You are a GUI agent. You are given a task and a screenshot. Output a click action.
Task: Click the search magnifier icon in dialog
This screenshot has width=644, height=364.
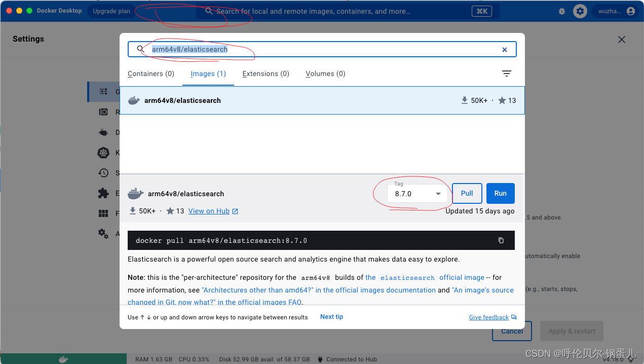(x=141, y=49)
